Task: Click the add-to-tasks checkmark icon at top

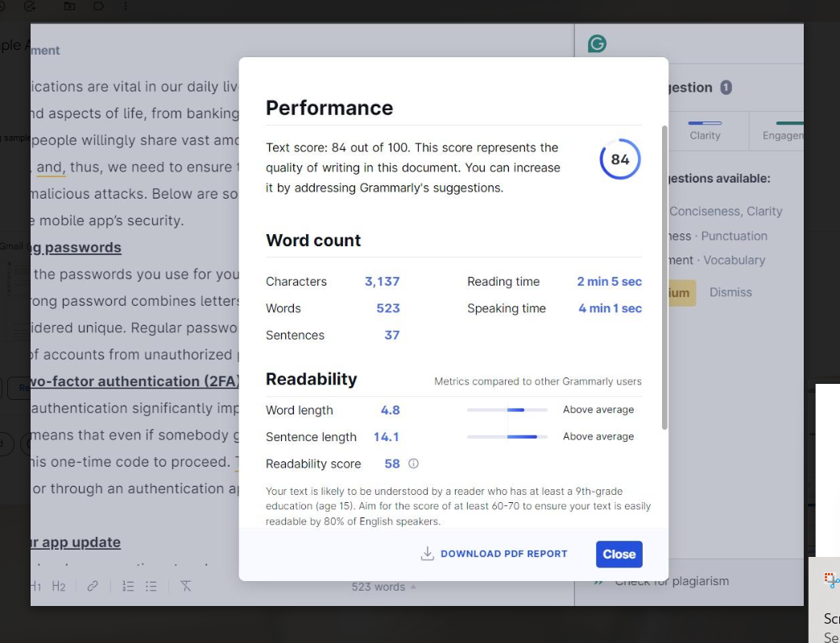Action: [x=31, y=6]
